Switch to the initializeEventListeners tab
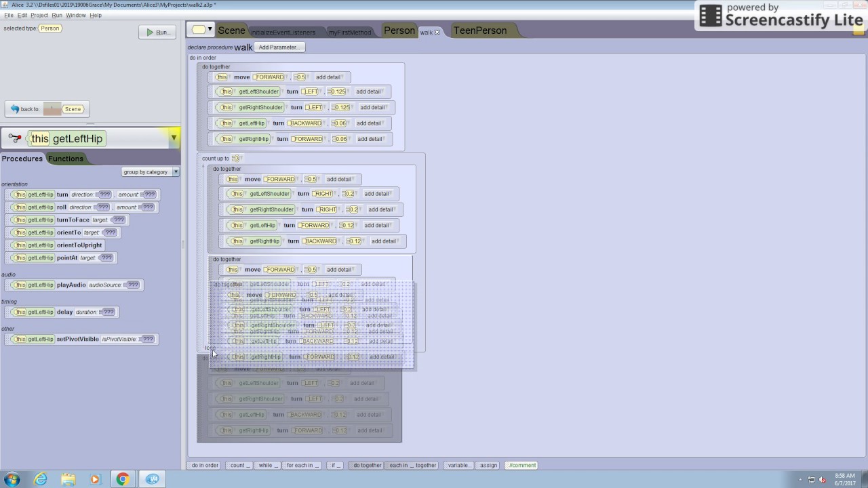The image size is (868, 488). [x=283, y=32]
